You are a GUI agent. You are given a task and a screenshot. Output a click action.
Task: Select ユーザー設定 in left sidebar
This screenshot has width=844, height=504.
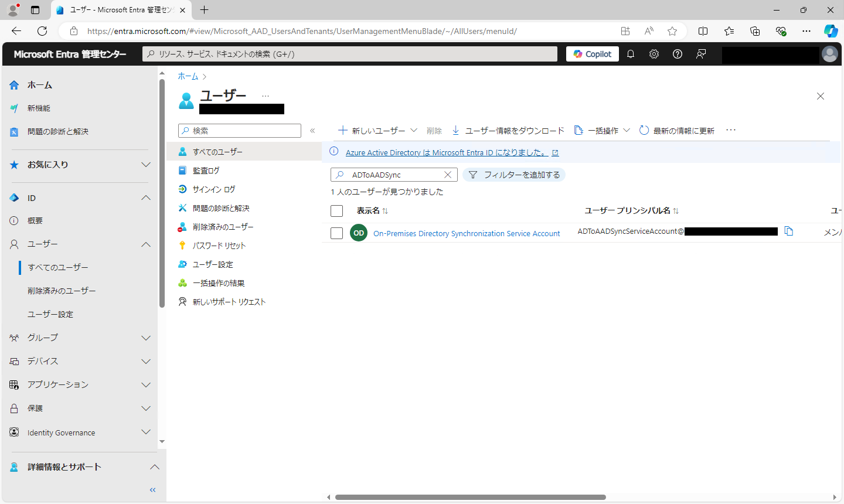50,314
